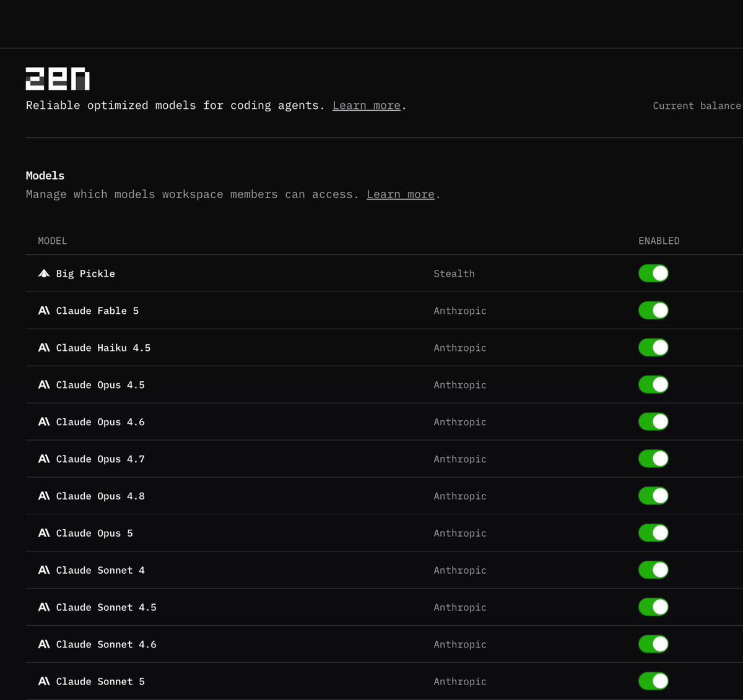Click the Anthropic icon beside Claude Opus 5
This screenshot has width=743, height=700.
point(44,534)
